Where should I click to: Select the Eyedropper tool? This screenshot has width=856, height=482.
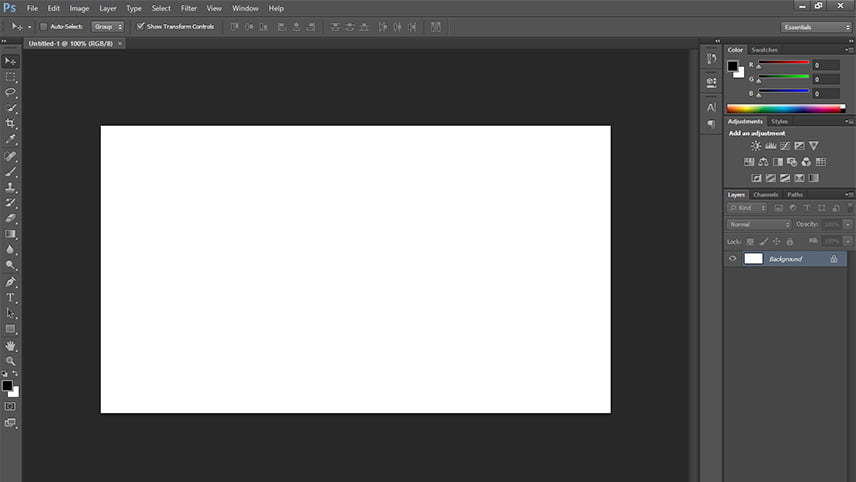click(10, 140)
